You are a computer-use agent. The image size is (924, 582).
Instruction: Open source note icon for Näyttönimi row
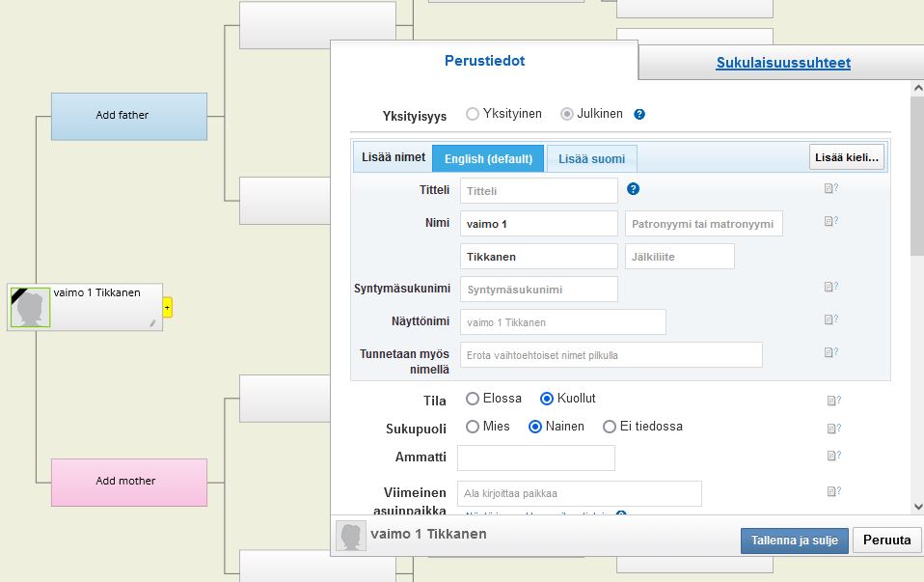(830, 319)
